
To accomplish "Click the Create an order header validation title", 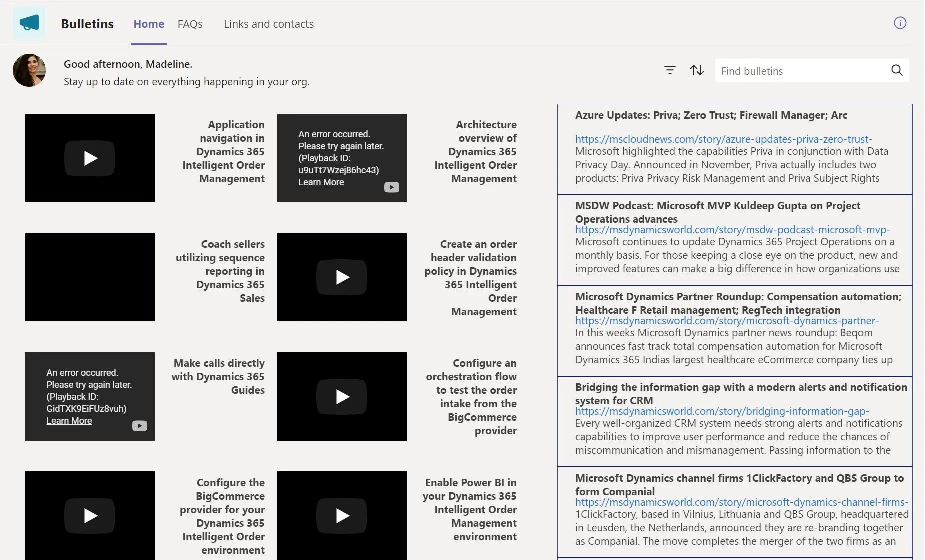I will [471, 278].
